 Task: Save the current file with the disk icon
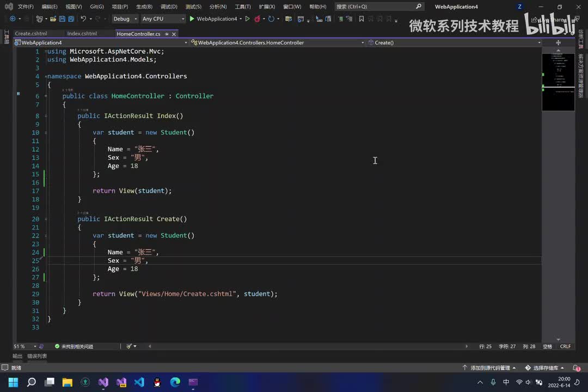click(x=62, y=19)
